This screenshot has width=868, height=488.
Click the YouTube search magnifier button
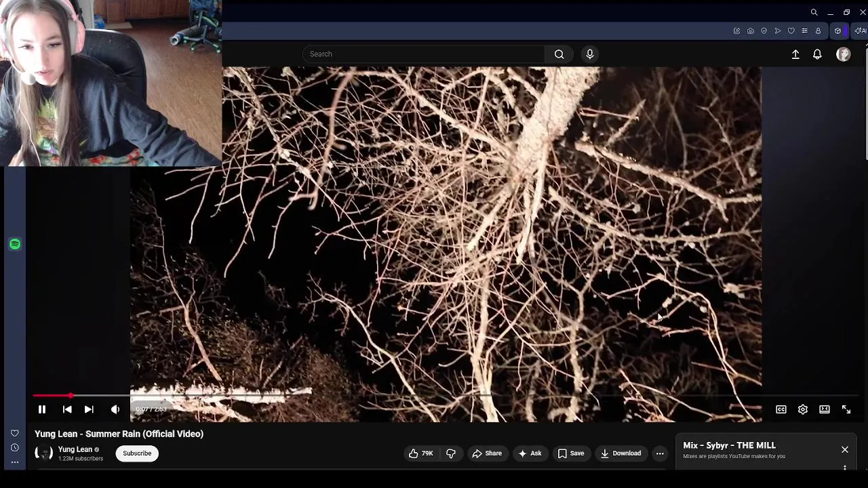559,54
